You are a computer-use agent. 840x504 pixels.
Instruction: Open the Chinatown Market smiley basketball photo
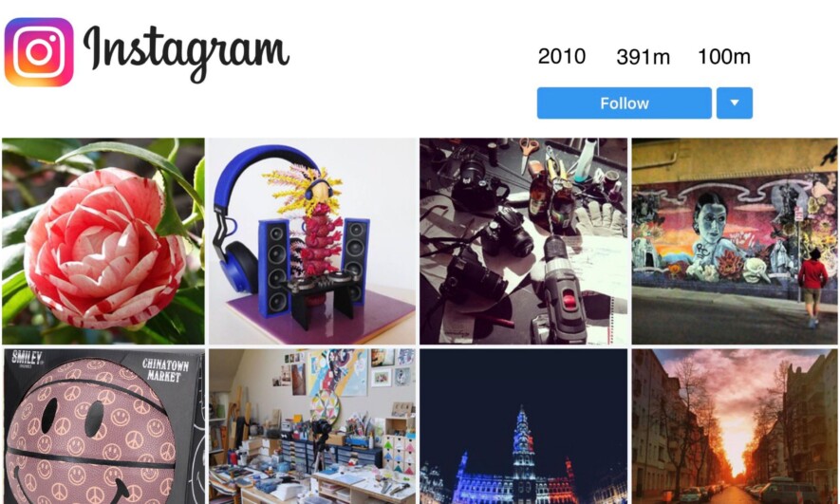[x=103, y=426]
